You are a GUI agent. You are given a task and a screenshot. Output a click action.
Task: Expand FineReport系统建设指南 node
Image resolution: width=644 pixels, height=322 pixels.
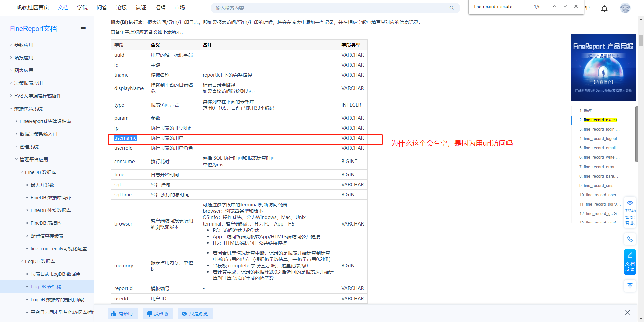click(x=16, y=121)
